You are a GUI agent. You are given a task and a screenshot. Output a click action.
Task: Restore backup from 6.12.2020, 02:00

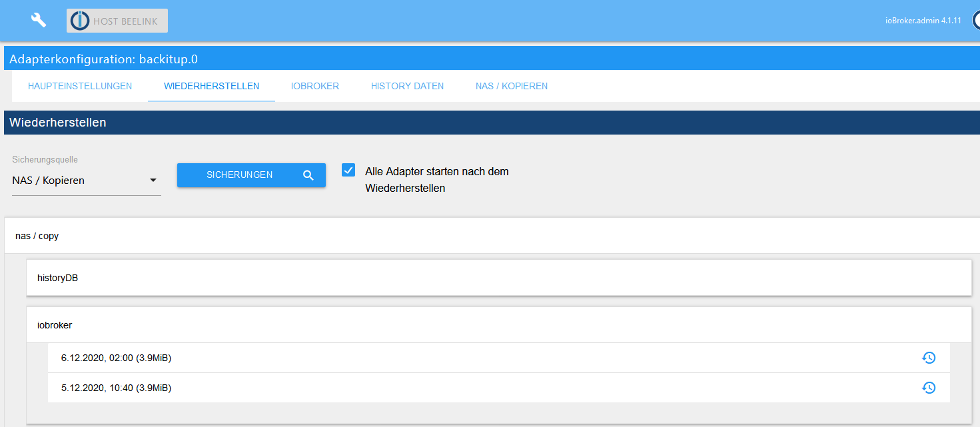click(929, 358)
